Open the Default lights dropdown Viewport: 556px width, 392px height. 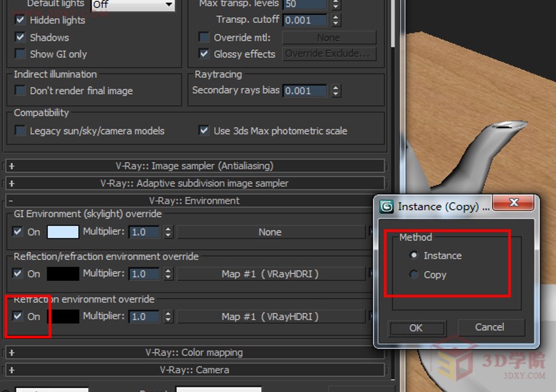pyautogui.click(x=133, y=5)
